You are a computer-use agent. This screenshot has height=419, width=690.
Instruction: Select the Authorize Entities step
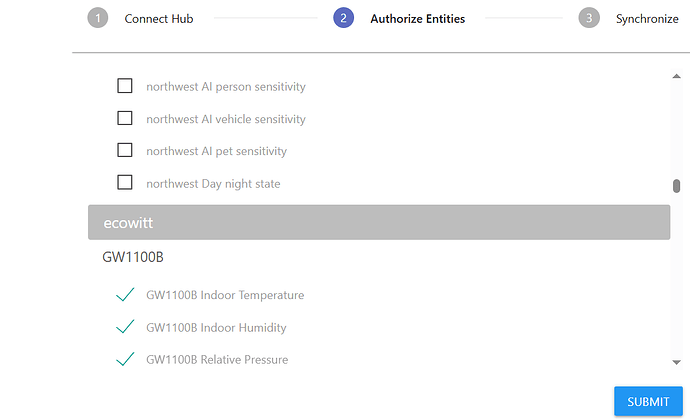[x=417, y=18]
